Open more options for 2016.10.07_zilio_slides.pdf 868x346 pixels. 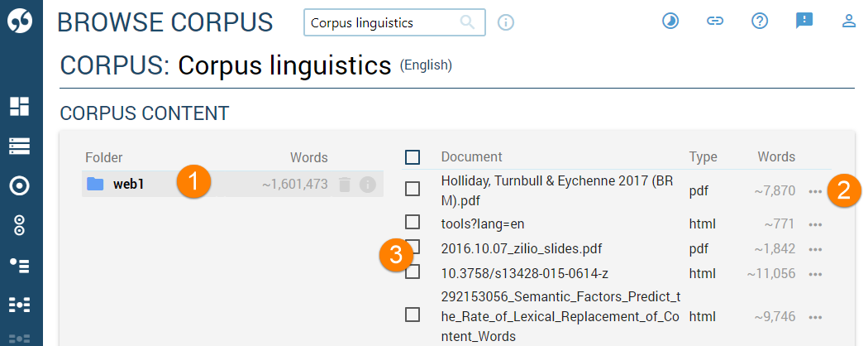pos(816,249)
